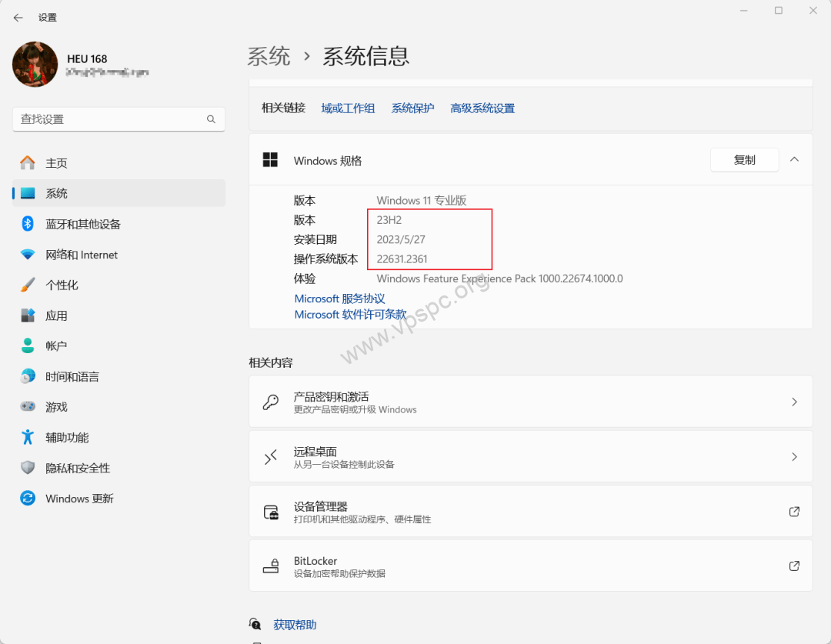Expand 产品密钥和激活 with its right chevron
831x644 pixels.
click(794, 402)
